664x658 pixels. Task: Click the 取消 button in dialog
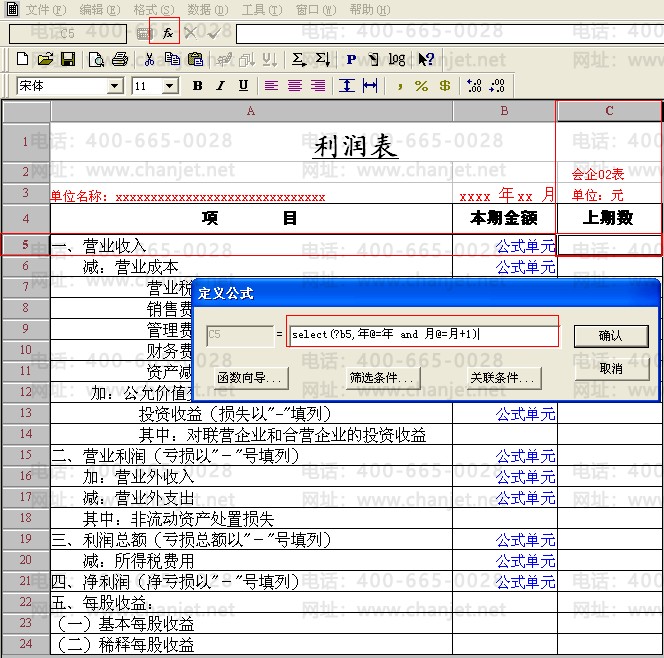pyautogui.click(x=610, y=368)
